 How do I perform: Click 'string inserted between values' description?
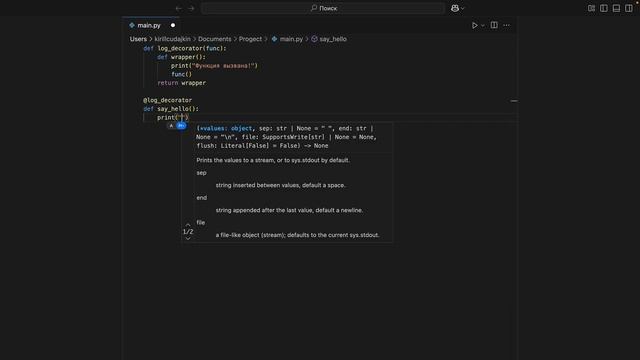(280, 185)
